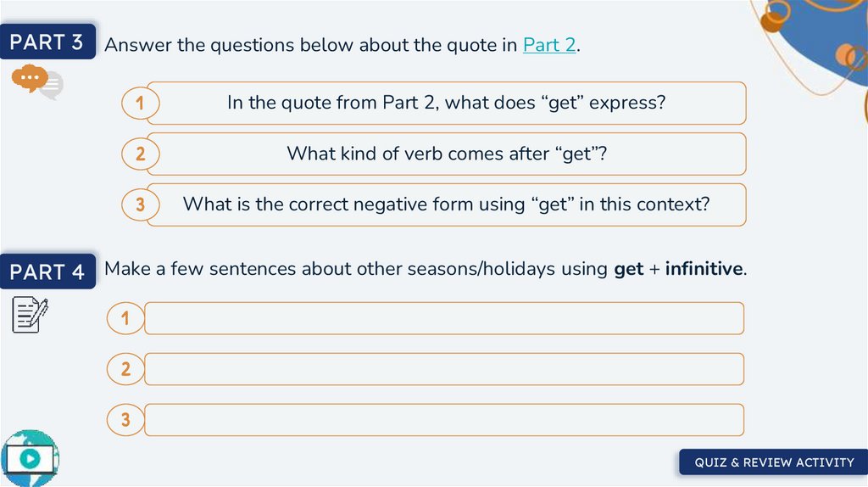Click the question about what "get" expresses
Image resolution: width=868 pixels, height=487 pixels.
tap(446, 104)
